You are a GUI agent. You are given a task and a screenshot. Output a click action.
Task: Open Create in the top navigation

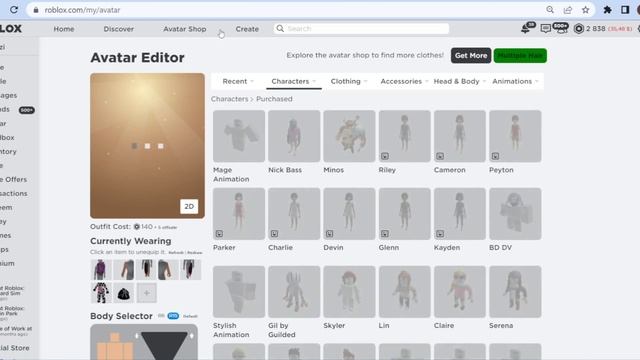pyautogui.click(x=247, y=29)
